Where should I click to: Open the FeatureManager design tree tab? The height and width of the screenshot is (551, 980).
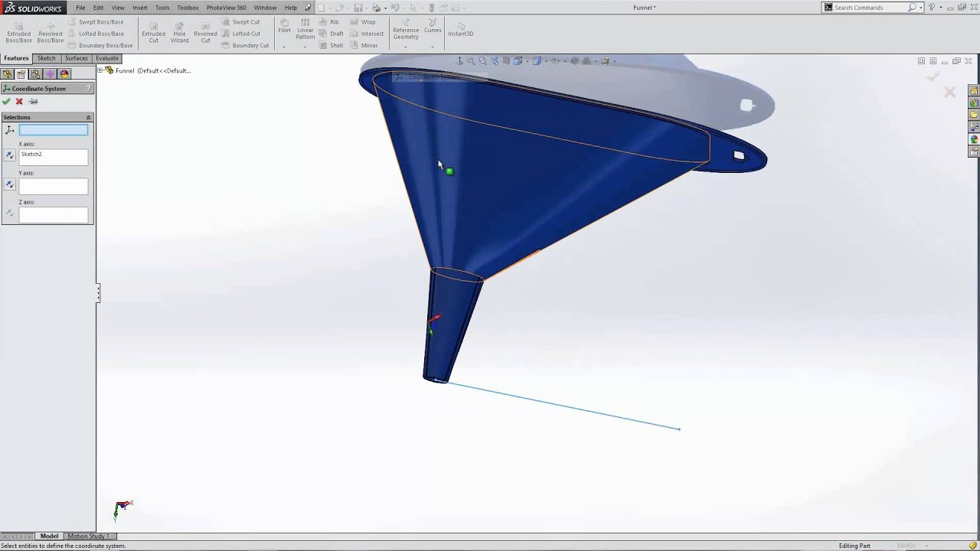pyautogui.click(x=8, y=74)
